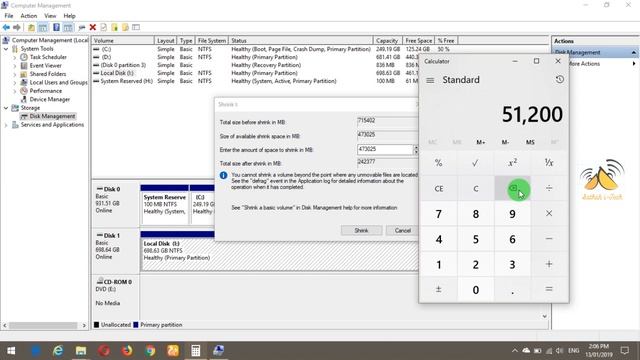Open the View menu
The height and width of the screenshot is (360, 640).
pyautogui.click(x=50, y=16)
